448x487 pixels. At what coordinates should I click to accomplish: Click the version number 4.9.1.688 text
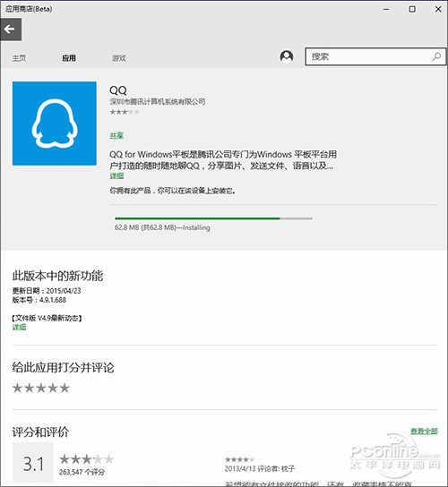pyautogui.click(x=53, y=300)
